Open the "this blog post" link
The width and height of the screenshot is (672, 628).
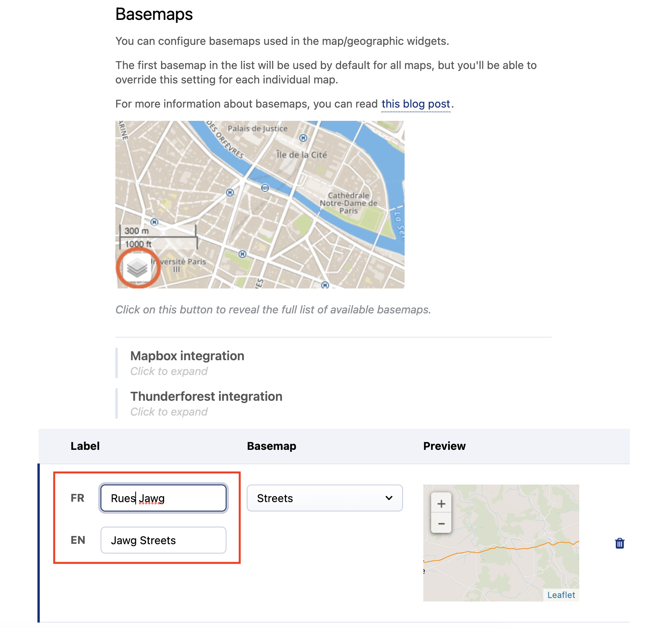coord(416,104)
